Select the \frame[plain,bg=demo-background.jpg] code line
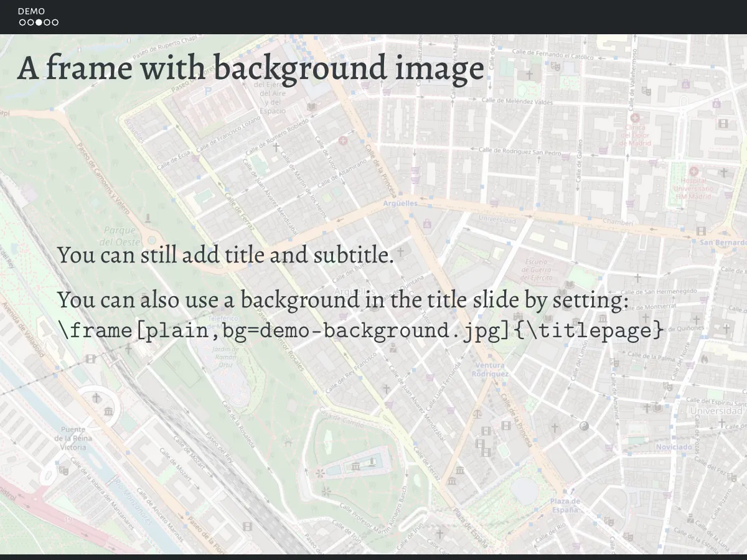Image resolution: width=747 pixels, height=560 pixels. (x=361, y=330)
